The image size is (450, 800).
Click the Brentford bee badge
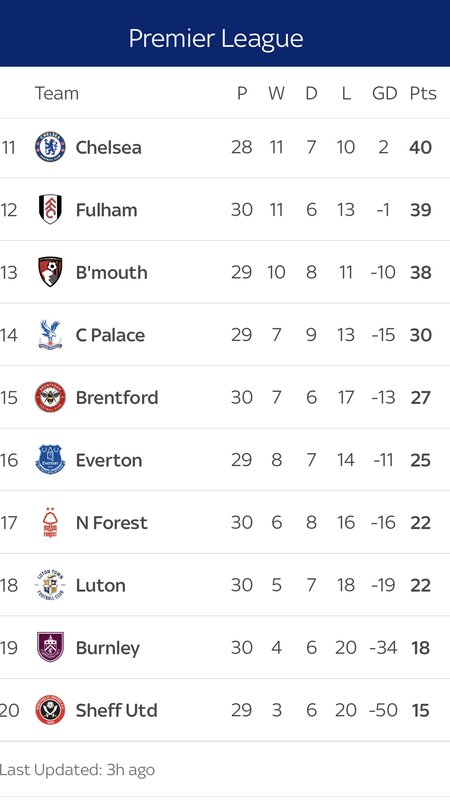[50, 397]
